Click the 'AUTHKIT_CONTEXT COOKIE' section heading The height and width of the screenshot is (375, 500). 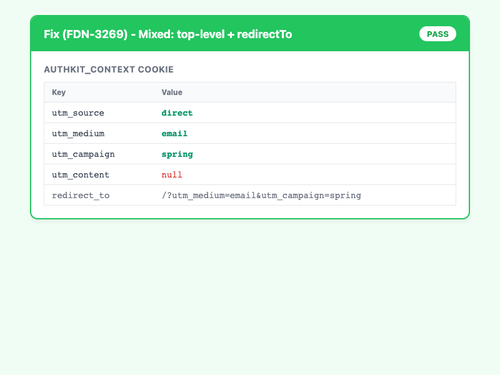point(109,69)
